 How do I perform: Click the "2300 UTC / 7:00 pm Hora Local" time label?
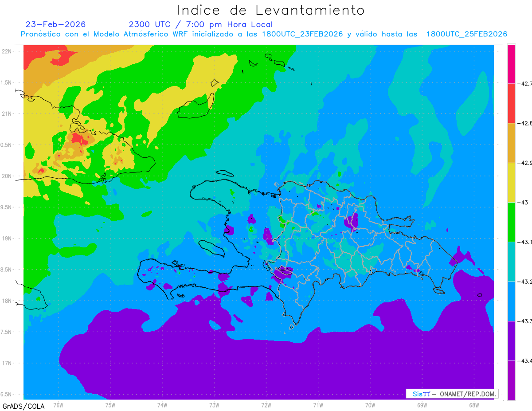pos(201,24)
